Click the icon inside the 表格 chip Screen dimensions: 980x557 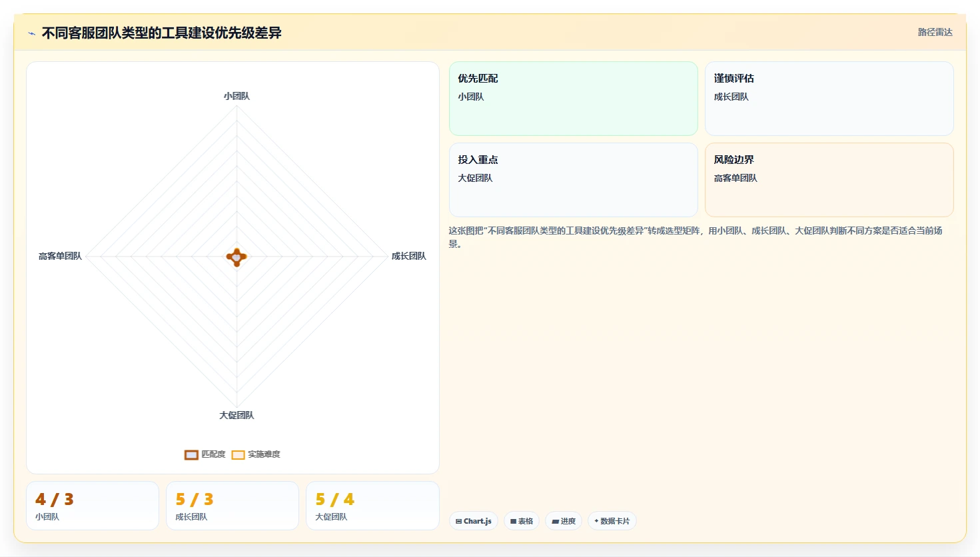[x=513, y=521]
